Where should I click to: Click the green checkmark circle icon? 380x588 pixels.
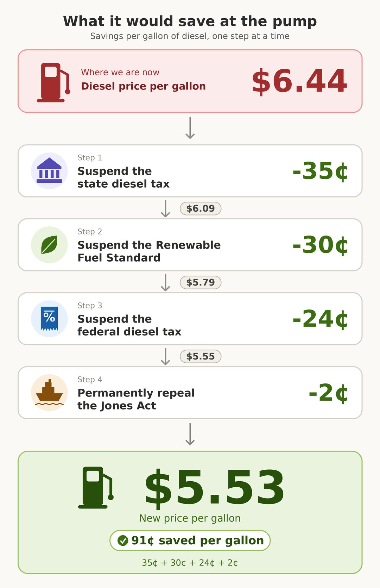pyautogui.click(x=123, y=540)
